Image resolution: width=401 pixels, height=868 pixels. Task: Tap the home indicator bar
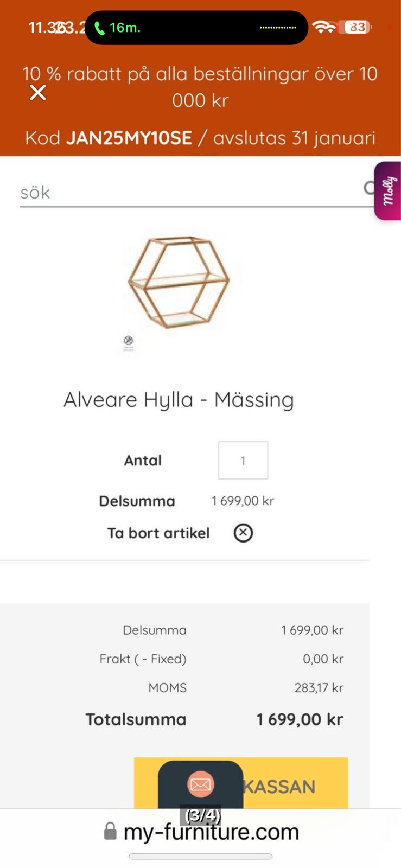click(200, 857)
